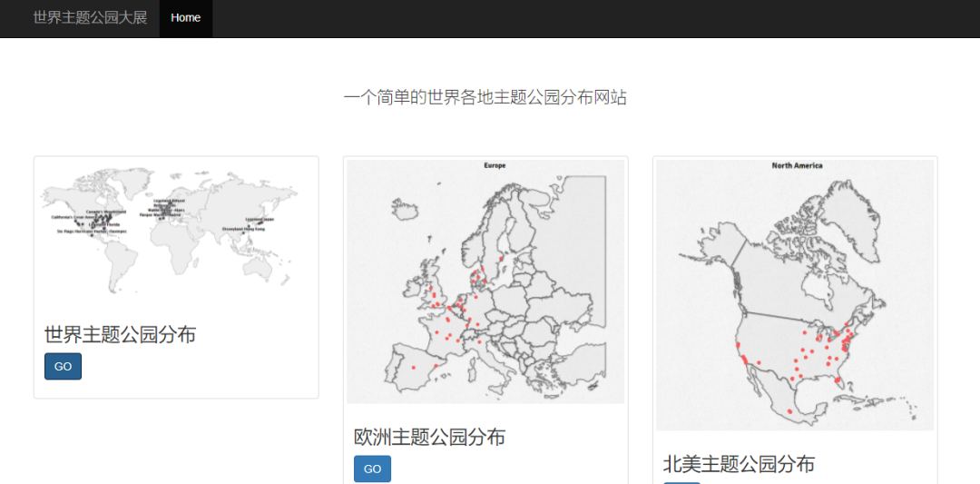The width and height of the screenshot is (980, 484).
Task: Click the "Europe" title on the map
Action: point(495,165)
